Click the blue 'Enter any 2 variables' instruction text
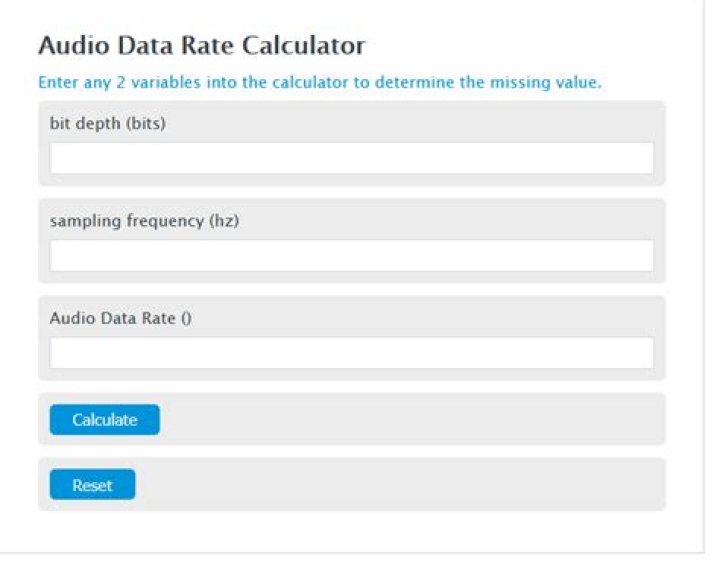Screen dimensions: 720x561 pos(319,82)
